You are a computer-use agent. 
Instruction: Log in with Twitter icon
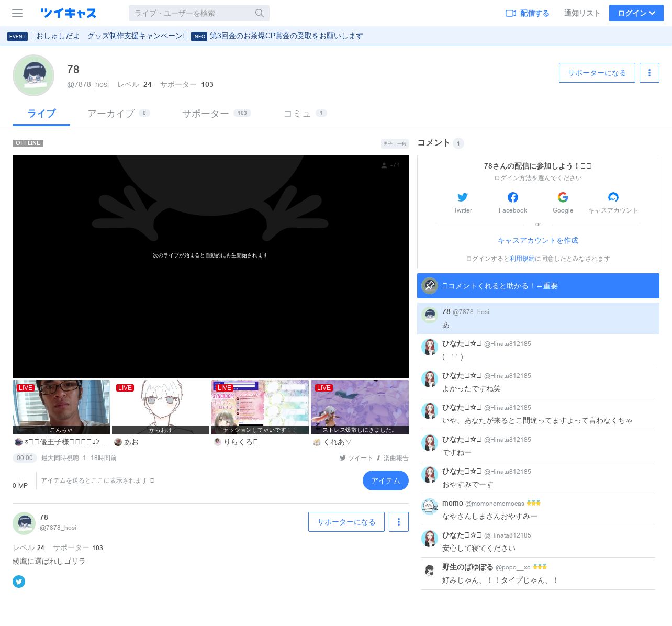[x=463, y=197]
